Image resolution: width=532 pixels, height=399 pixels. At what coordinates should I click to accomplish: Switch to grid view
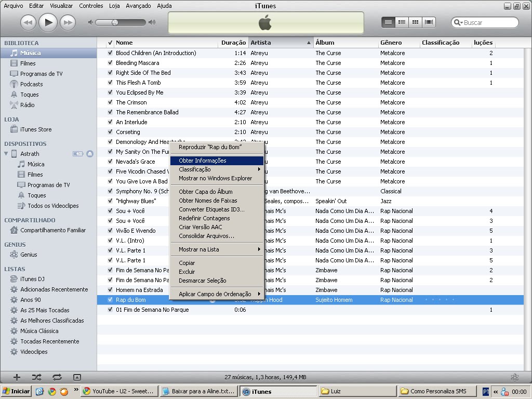pyautogui.click(x=415, y=22)
